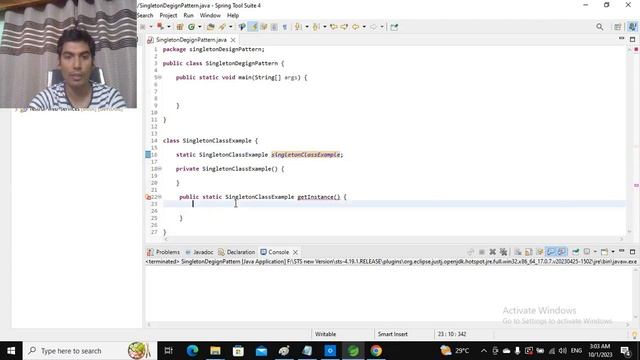
Task: Switch to the Java perspective icon
Action: pyautogui.click(x=632, y=27)
